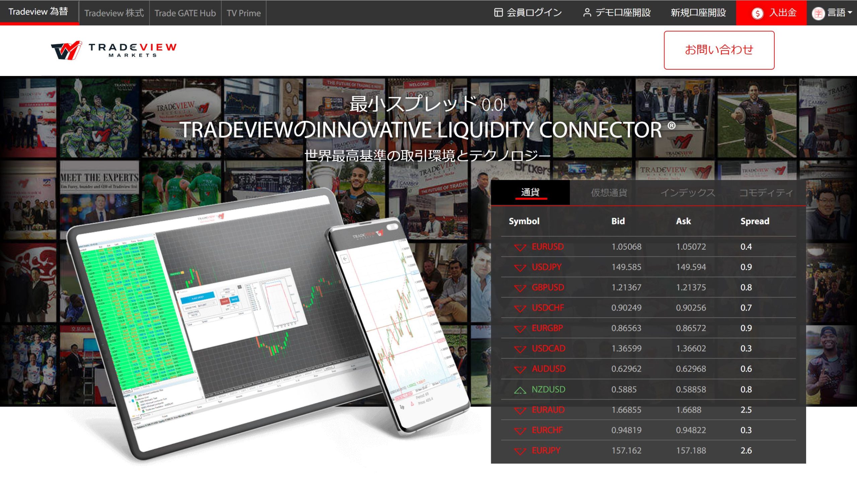Click the red down arrow beside USDJPY
This screenshot has height=504, width=857.
pyautogui.click(x=520, y=268)
